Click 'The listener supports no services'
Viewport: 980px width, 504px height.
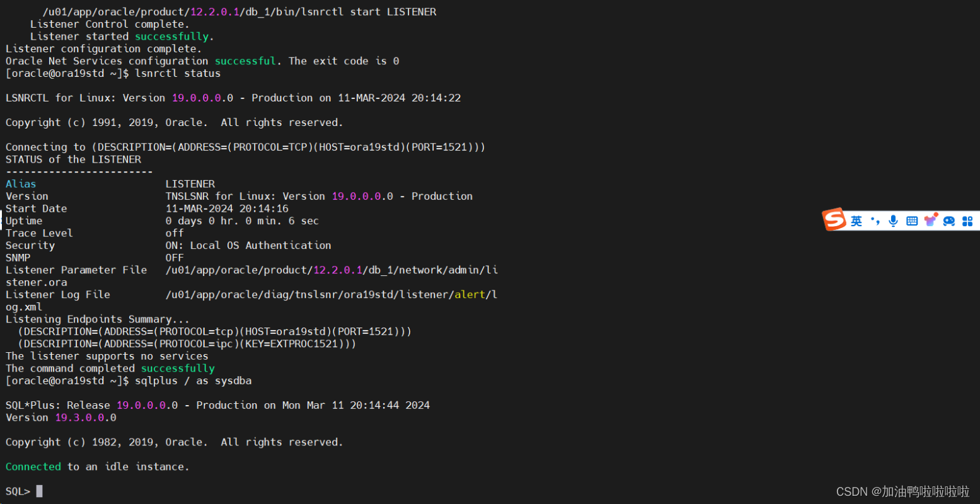click(x=107, y=356)
